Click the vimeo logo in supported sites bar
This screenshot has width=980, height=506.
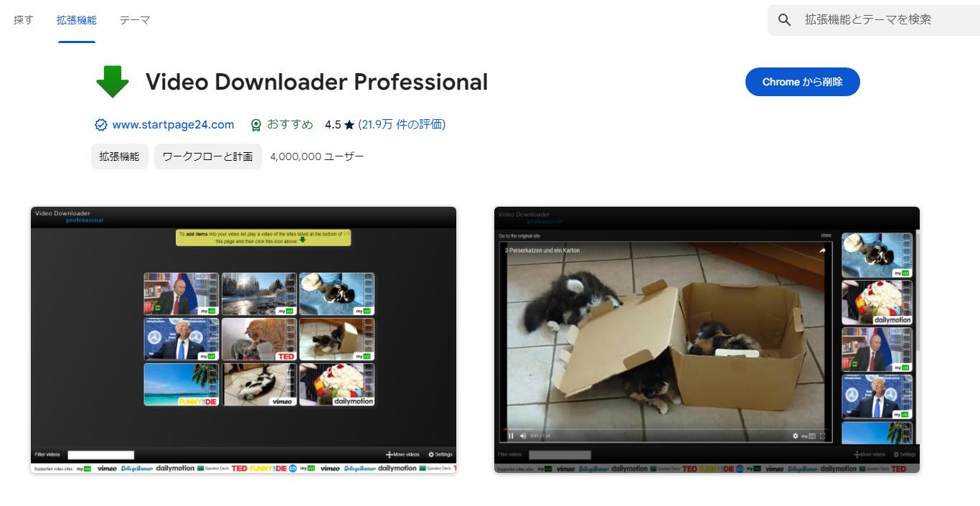point(106,468)
